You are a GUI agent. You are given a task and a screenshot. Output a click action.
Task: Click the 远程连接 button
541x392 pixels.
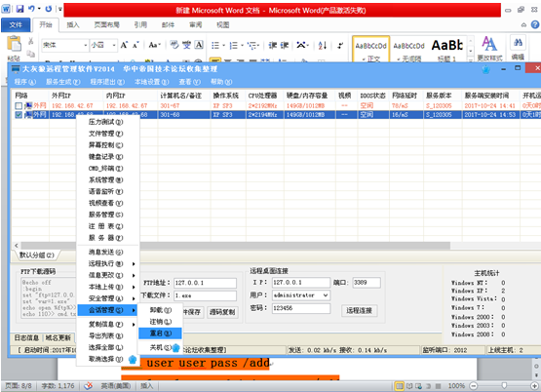coord(359,311)
